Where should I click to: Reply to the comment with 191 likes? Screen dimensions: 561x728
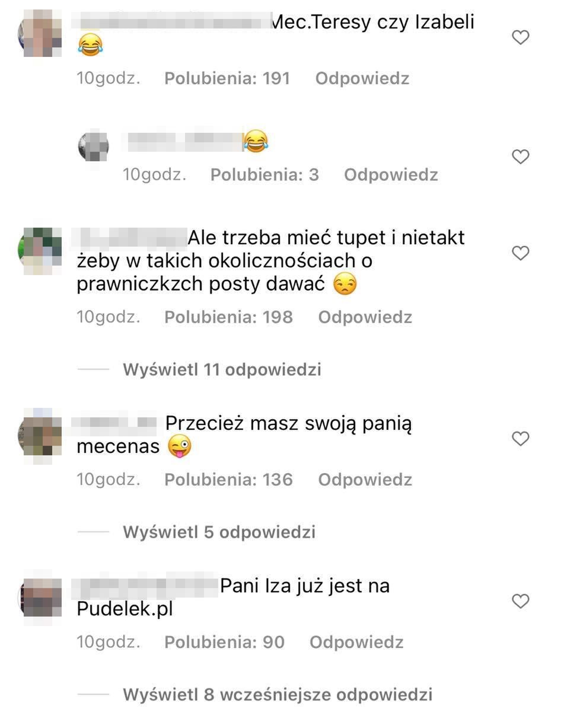coord(362,78)
